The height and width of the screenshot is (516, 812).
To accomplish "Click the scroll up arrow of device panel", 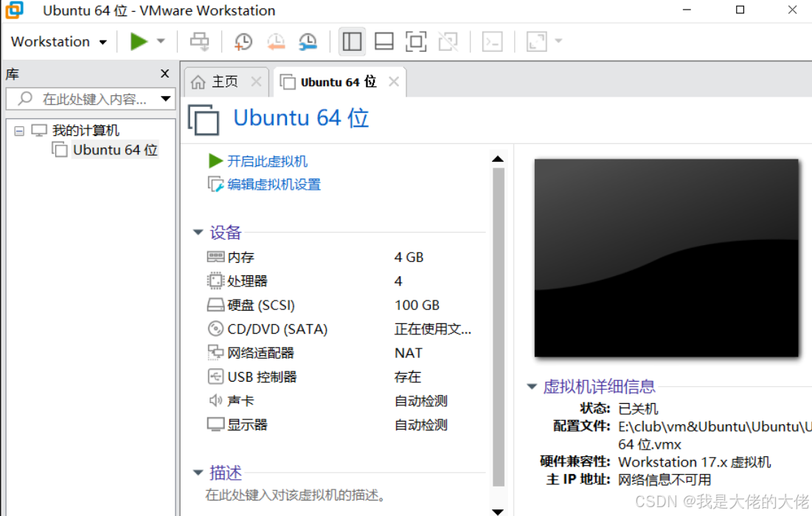I will point(498,159).
